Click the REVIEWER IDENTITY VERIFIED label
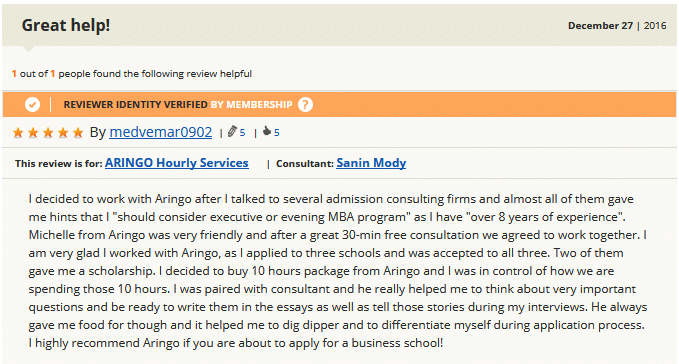Image resolution: width=679 pixels, height=364 pixels. (x=136, y=105)
